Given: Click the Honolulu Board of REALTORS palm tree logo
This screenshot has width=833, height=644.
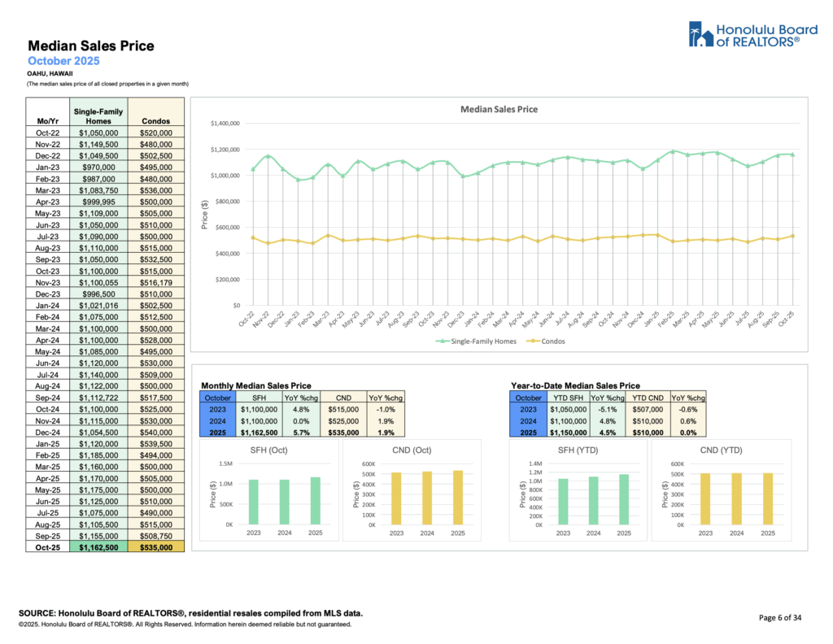Looking at the screenshot, I should click(x=698, y=34).
